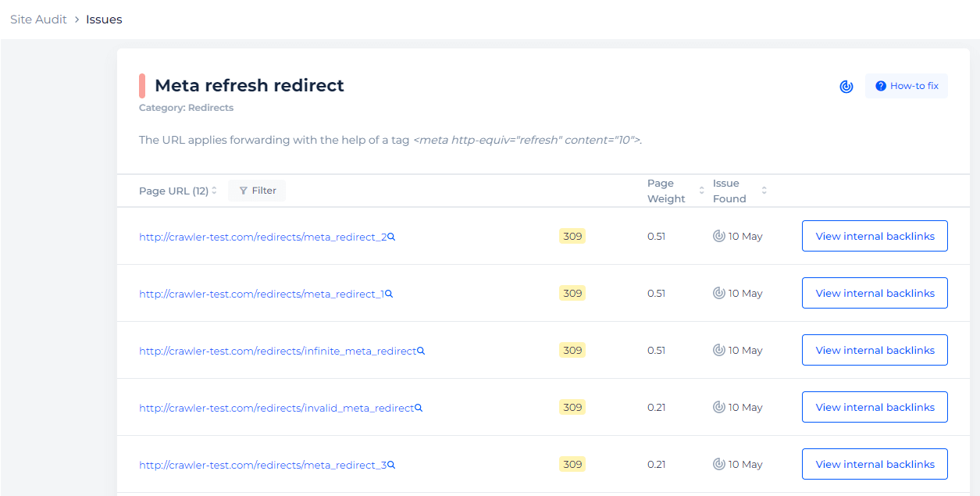Open infinite_meta_redirect URL link
Image resolution: width=980 pixels, height=496 pixels.
pyautogui.click(x=277, y=351)
